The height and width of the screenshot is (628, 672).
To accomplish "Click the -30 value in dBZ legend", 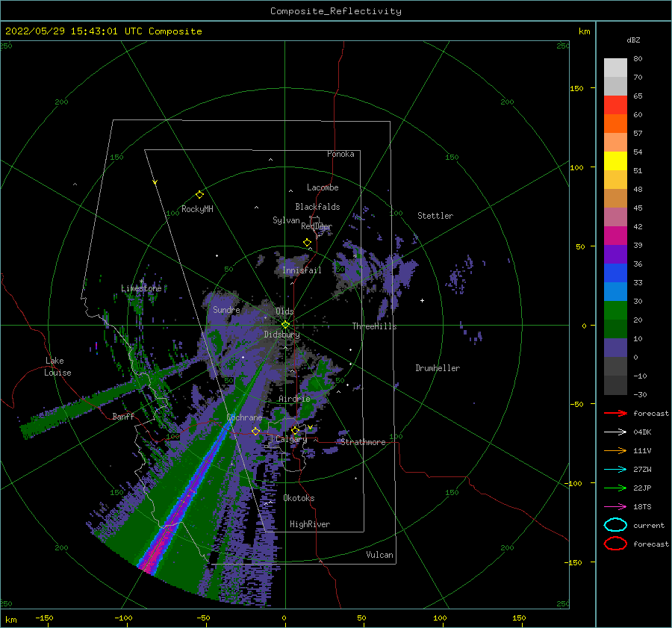I will pos(640,394).
